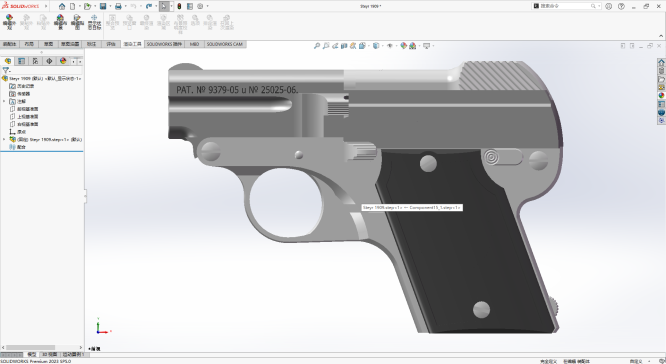Click the Section View icon
This screenshot has width=666, height=364.
pyautogui.click(x=344, y=46)
